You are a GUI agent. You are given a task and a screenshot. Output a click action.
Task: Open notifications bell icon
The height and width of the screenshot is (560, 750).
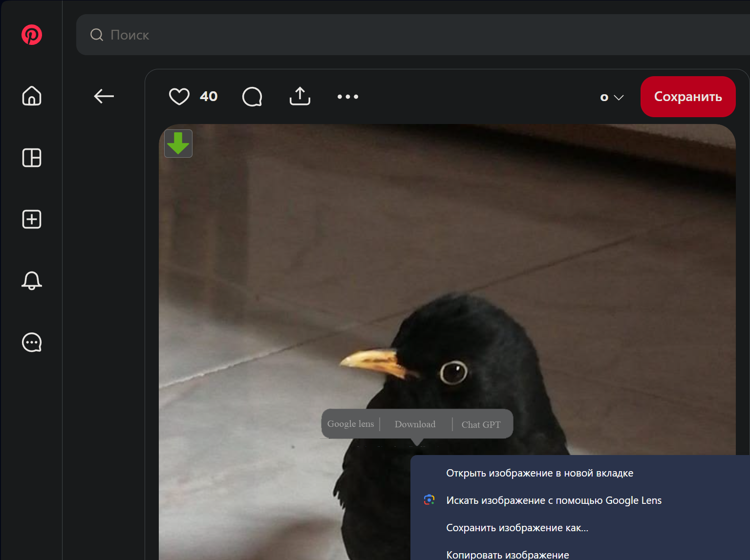pos(32,281)
